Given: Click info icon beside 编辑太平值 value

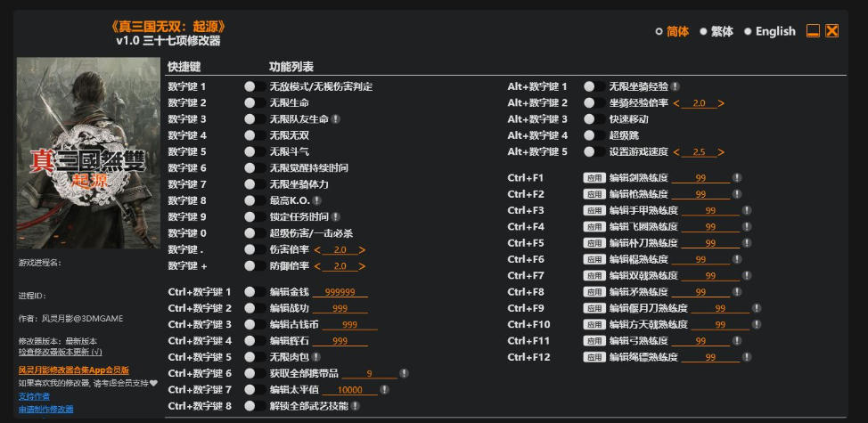Looking at the screenshot, I should coord(385,390).
